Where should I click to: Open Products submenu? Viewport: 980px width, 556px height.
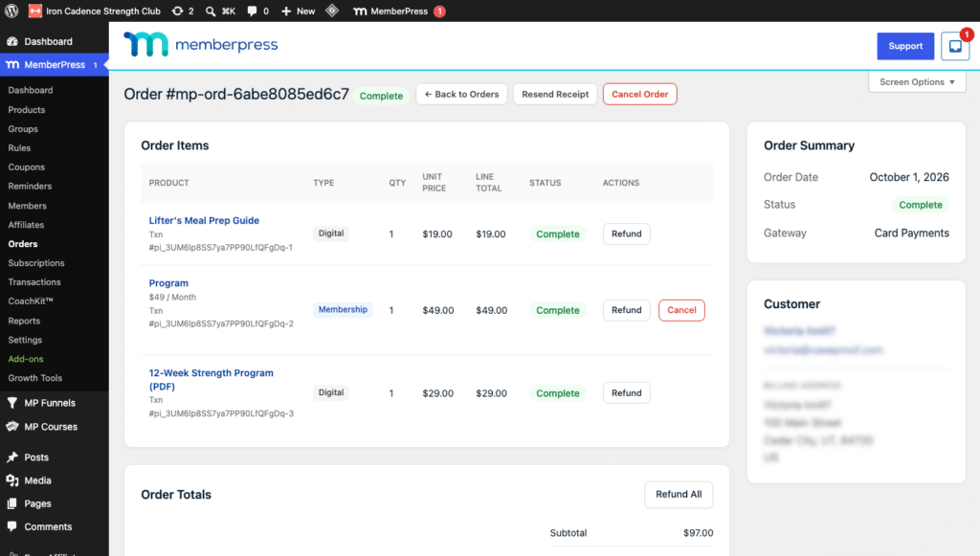(27, 109)
